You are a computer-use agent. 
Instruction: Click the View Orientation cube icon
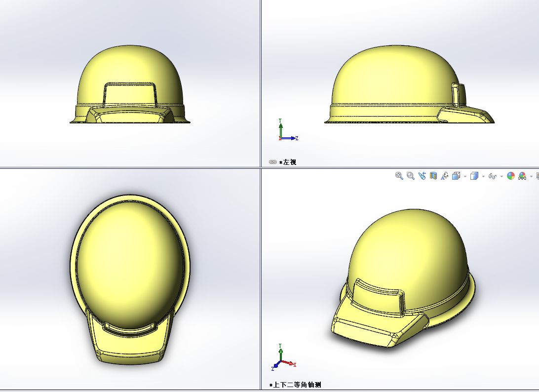click(456, 176)
